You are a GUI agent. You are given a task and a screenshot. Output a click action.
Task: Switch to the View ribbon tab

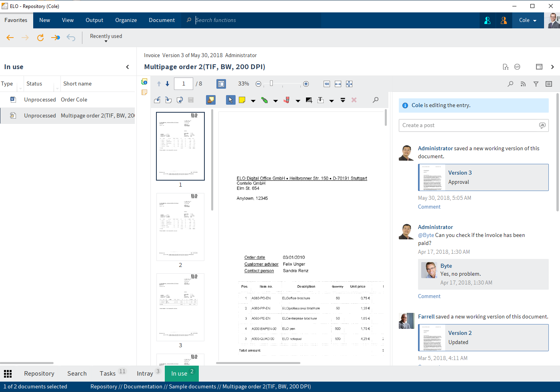[68, 20]
